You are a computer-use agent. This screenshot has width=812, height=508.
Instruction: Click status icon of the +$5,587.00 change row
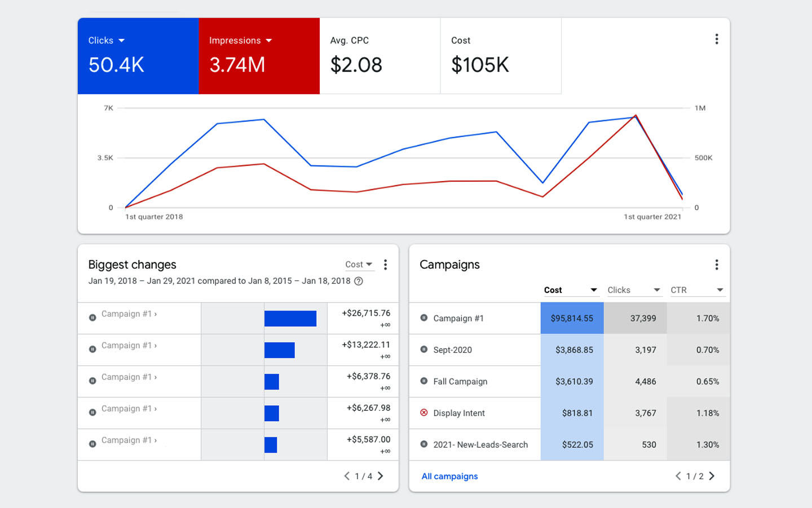[92, 444]
